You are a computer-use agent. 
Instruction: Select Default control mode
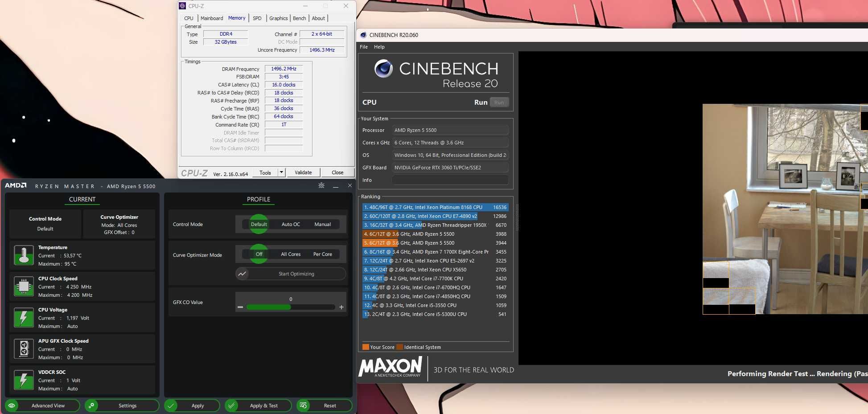[x=259, y=224]
